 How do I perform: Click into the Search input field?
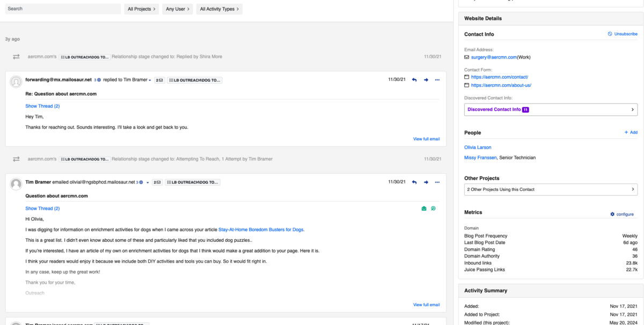tap(63, 9)
